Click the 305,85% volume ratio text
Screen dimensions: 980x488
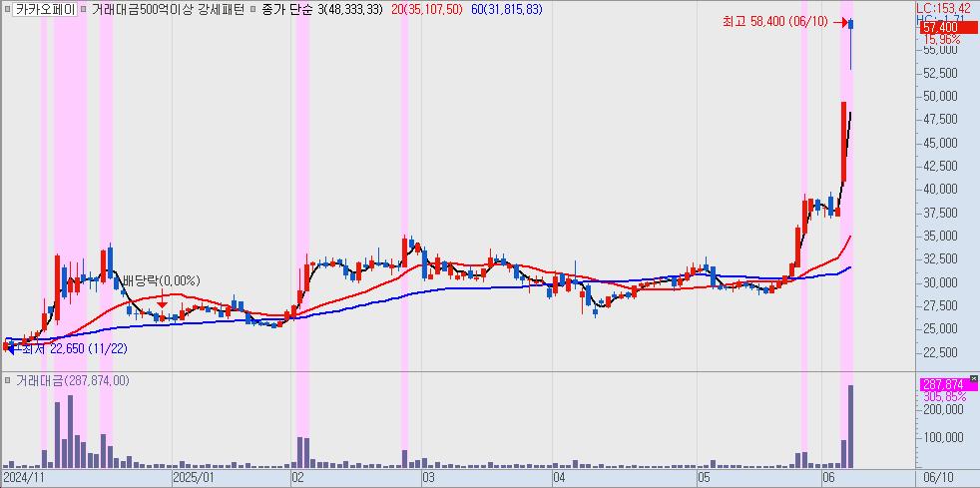point(944,397)
